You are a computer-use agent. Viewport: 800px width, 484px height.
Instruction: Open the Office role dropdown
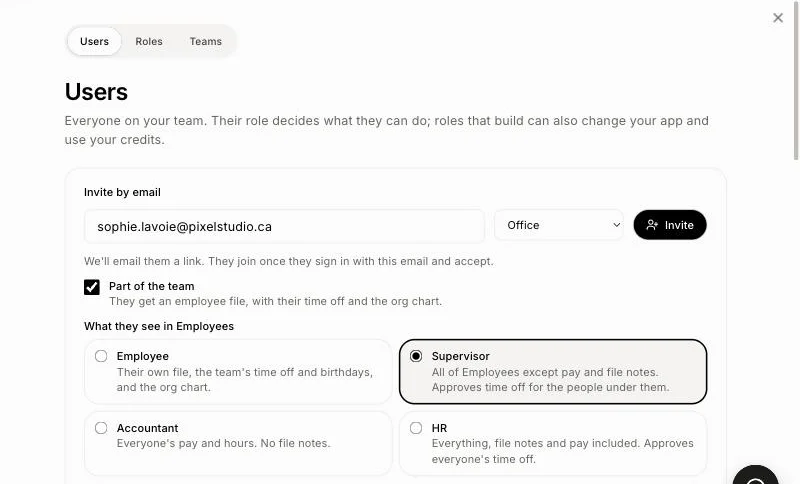tap(559, 225)
